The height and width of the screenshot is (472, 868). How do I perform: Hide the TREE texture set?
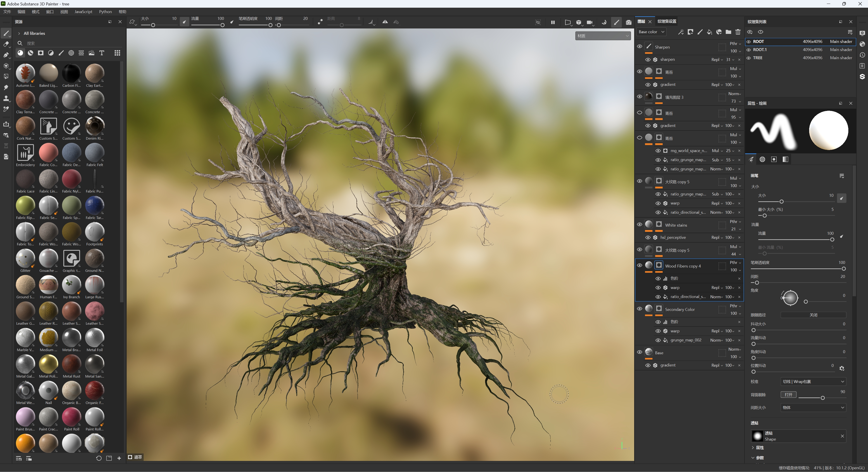pyautogui.click(x=748, y=58)
